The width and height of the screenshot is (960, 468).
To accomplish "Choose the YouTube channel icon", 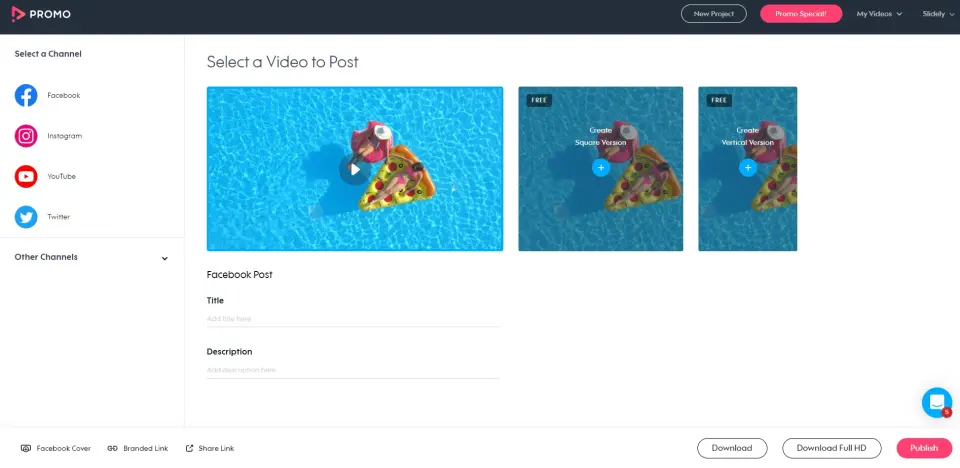I will (x=26, y=176).
